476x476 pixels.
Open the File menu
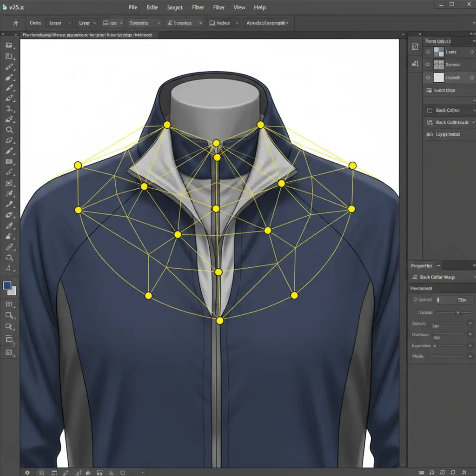(133, 7)
